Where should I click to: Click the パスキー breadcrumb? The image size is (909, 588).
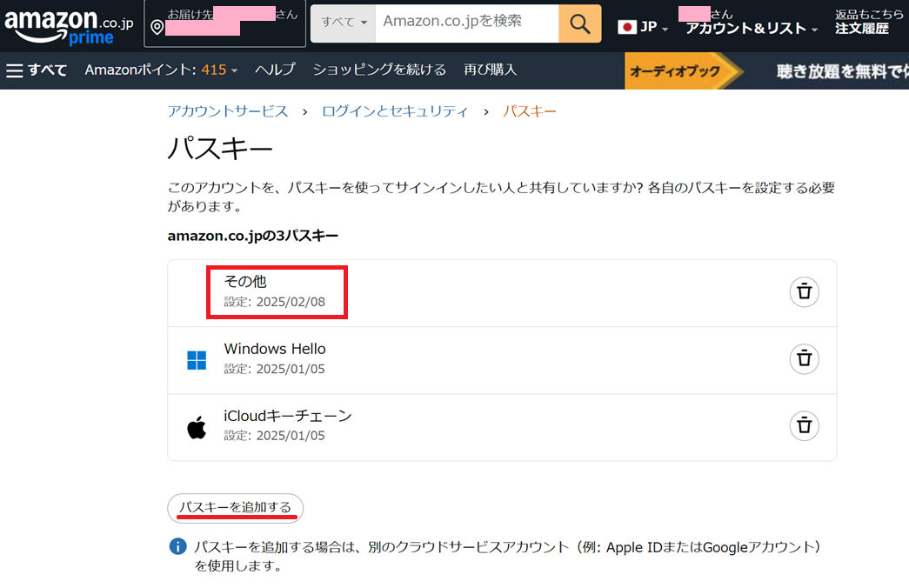point(529,111)
